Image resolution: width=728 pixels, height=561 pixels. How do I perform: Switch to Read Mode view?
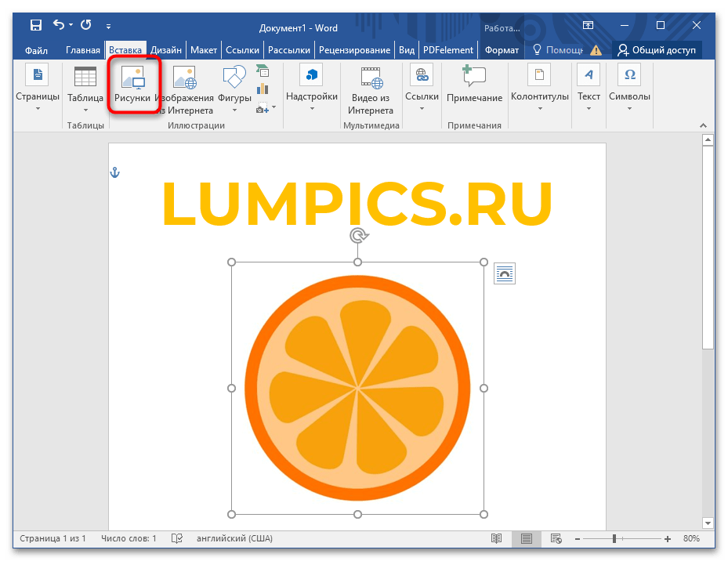(x=496, y=539)
